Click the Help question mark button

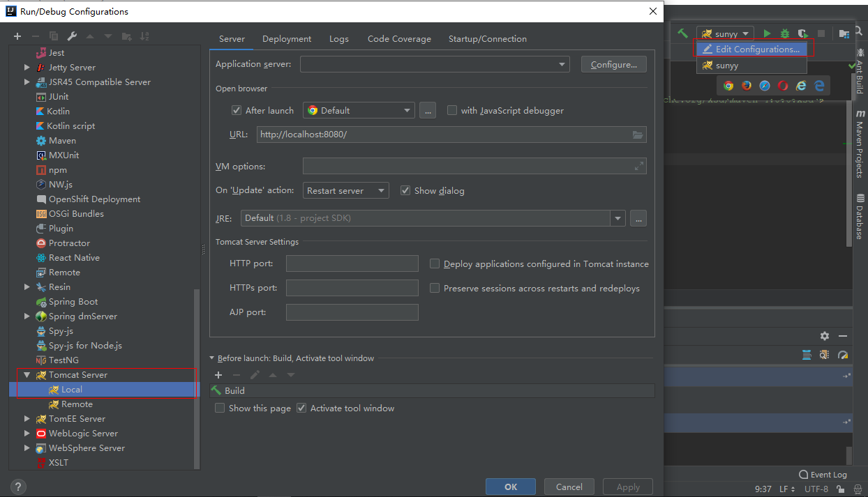pos(19,487)
